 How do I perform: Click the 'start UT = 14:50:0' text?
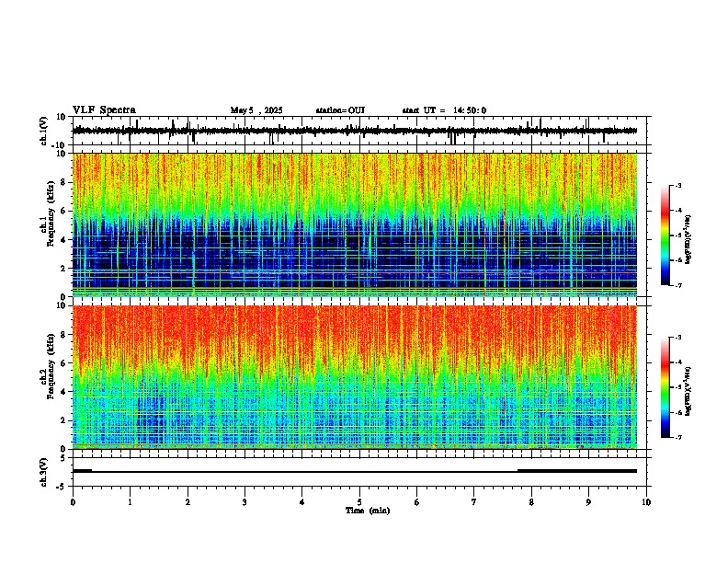444,110
